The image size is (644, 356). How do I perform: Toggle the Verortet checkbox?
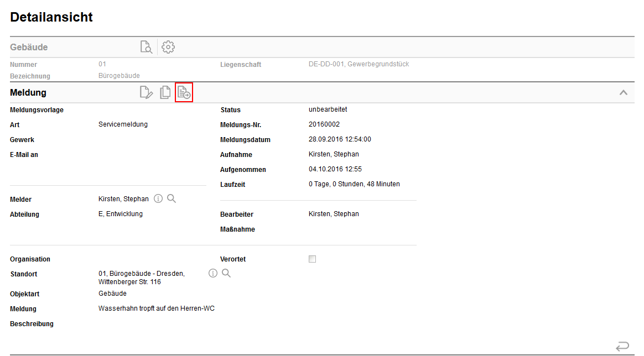click(x=313, y=259)
